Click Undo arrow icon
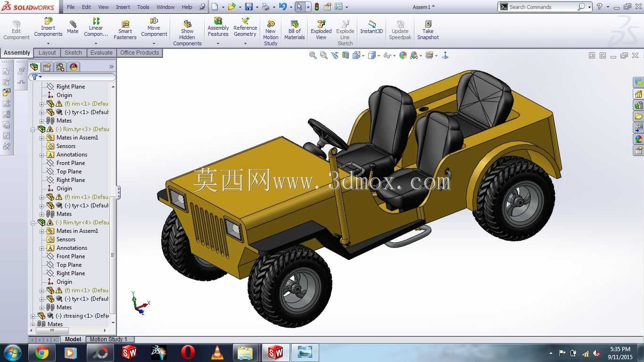This screenshot has width=644, height=362. click(x=282, y=7)
